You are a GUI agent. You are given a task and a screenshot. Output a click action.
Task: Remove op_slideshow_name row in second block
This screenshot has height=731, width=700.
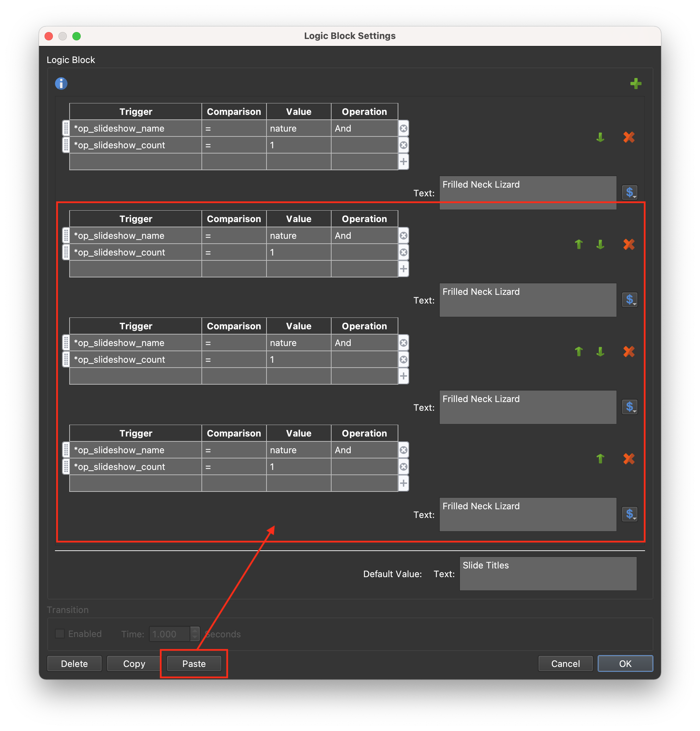(x=403, y=236)
